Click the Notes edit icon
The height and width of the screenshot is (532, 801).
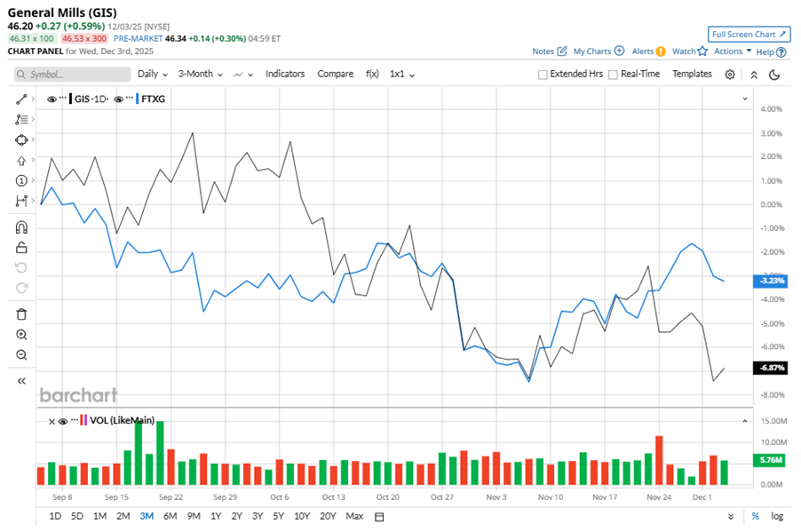point(562,52)
